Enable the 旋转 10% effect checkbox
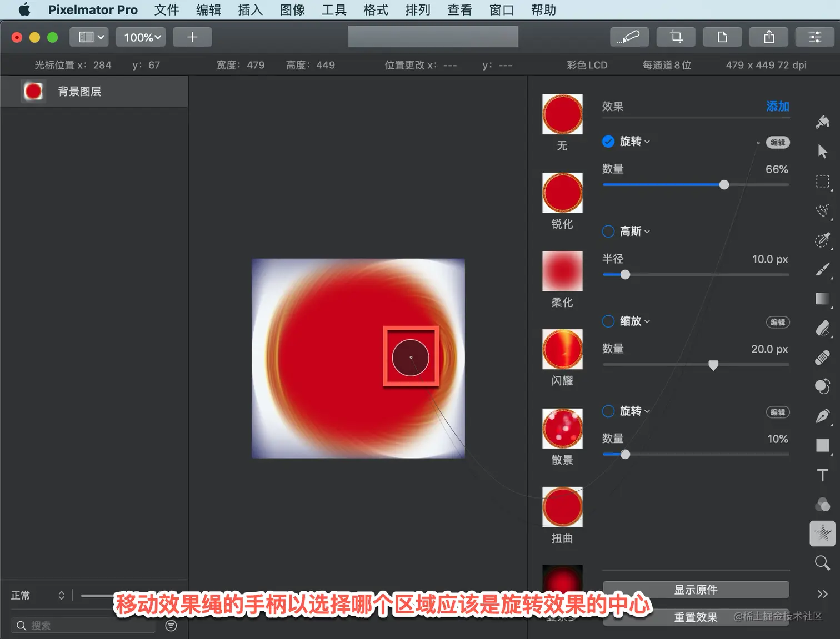840x639 pixels. (x=608, y=411)
